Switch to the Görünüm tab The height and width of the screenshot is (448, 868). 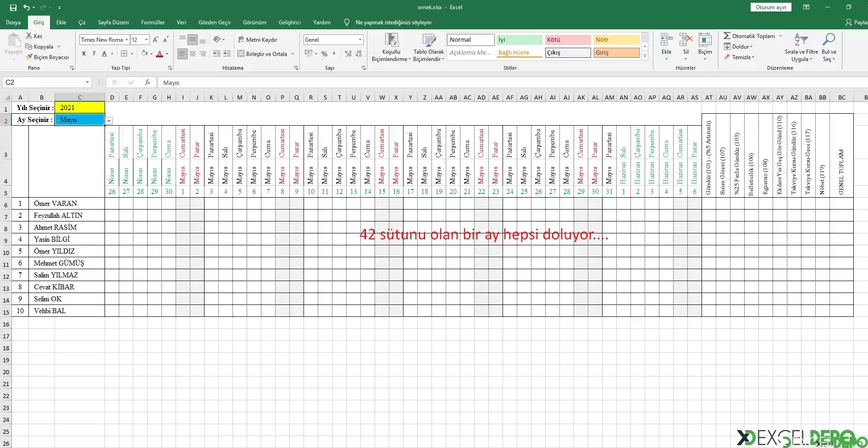(x=254, y=22)
